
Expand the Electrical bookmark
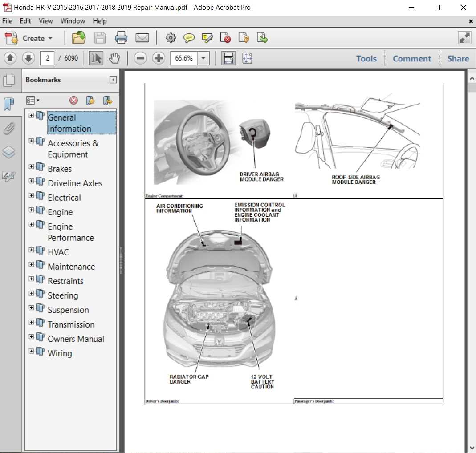point(31,195)
